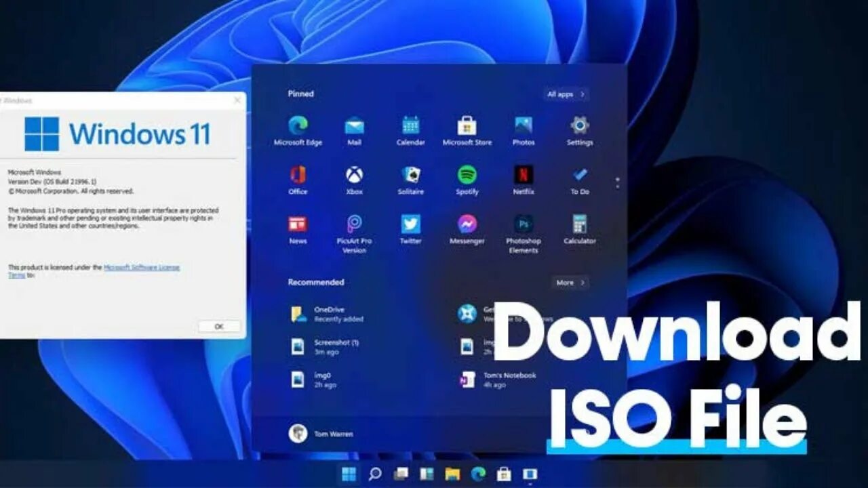Open Microsoft Store in pinned apps

[467, 131]
